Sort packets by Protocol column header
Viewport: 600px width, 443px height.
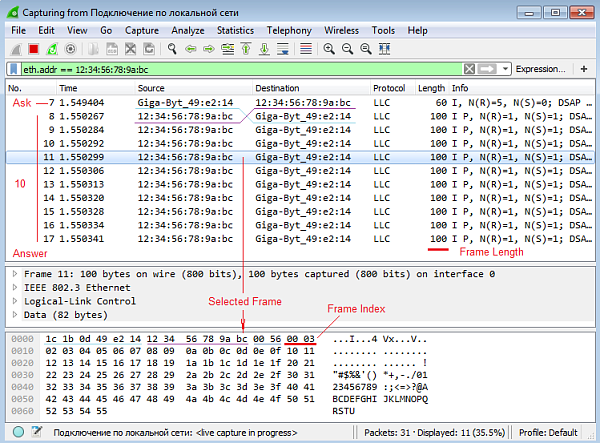(390, 88)
